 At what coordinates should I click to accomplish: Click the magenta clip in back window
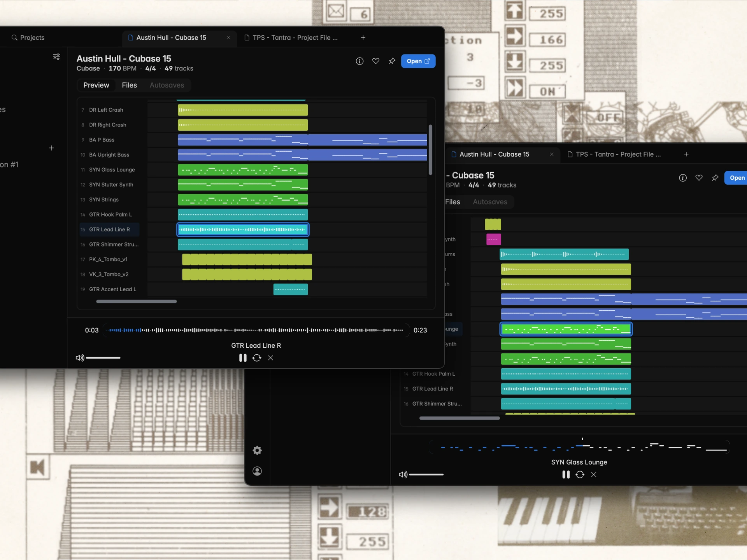click(x=493, y=239)
